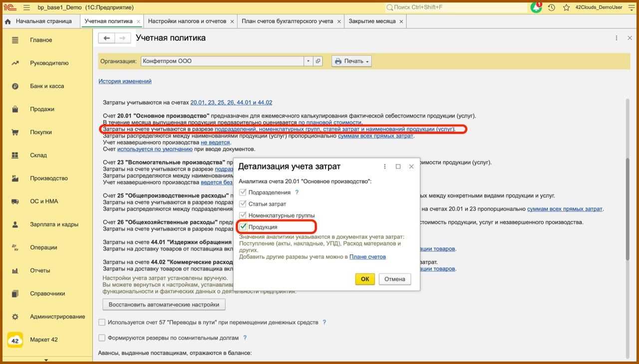
Task: Click help icon next to резервы по сомнительным долгам
Action: pyautogui.click(x=245, y=338)
